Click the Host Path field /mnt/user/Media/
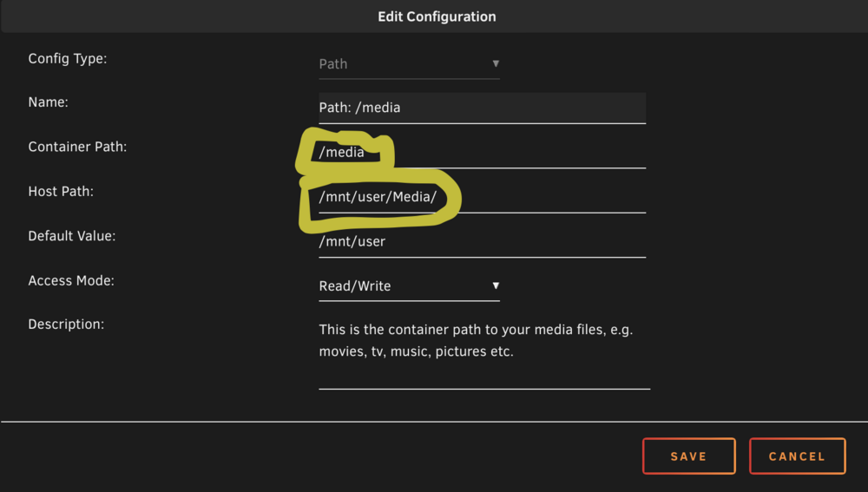Viewport: 868px width, 492px height. point(482,197)
